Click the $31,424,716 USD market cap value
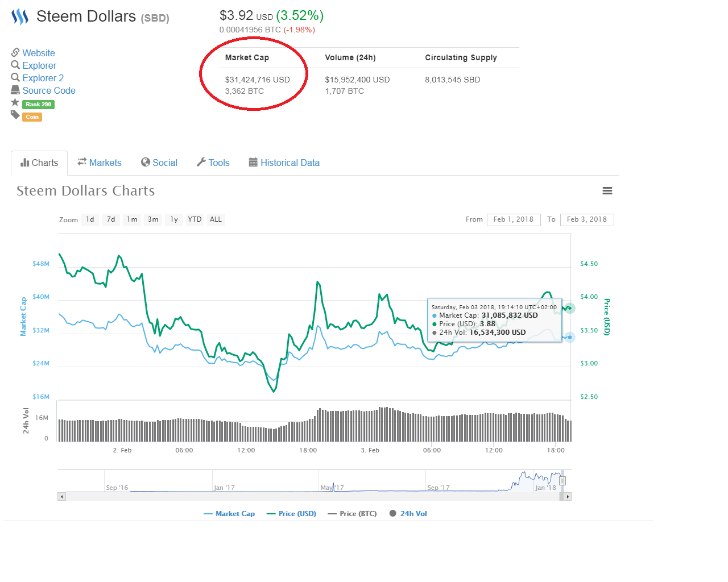 [258, 80]
